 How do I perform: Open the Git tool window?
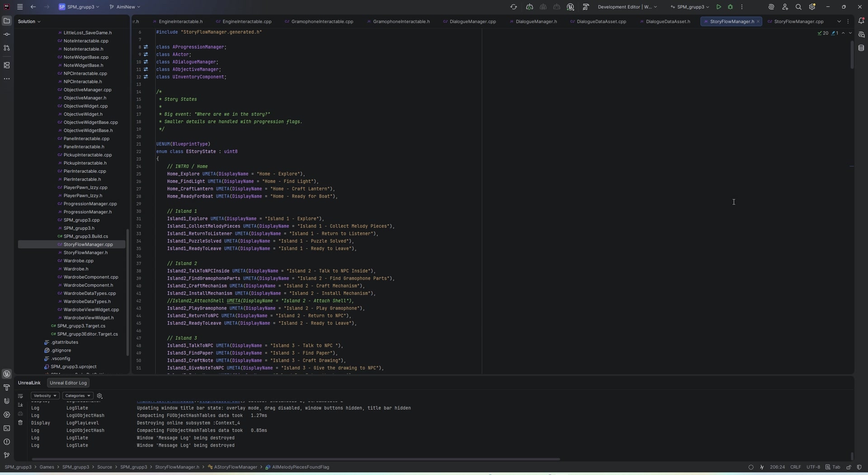click(x=7, y=456)
